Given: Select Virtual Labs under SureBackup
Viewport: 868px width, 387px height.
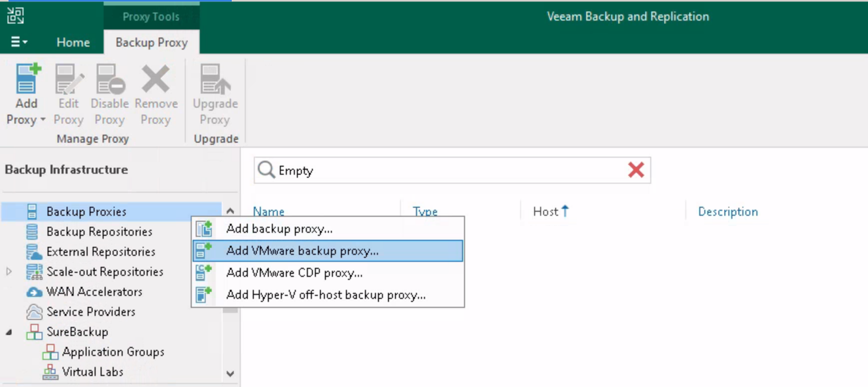Looking at the screenshot, I should tap(93, 372).
